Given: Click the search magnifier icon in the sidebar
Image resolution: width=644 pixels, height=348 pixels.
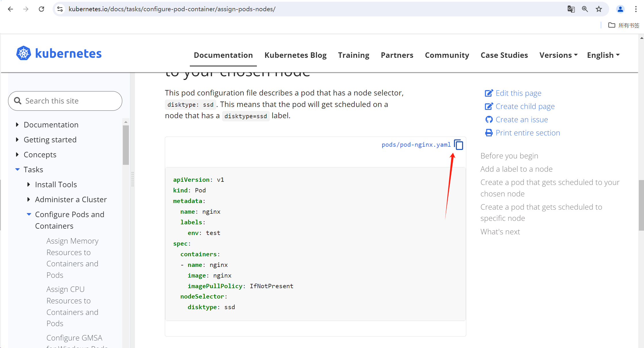Looking at the screenshot, I should 18,101.
